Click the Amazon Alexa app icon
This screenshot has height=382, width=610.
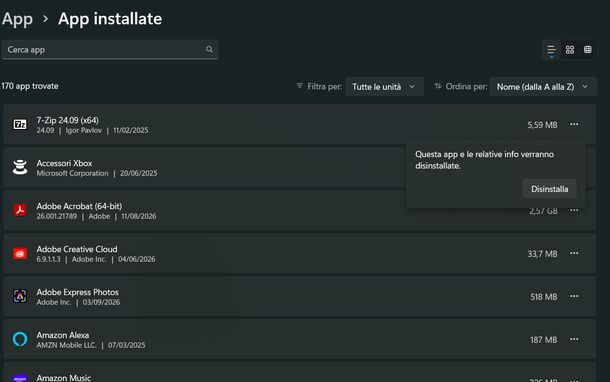click(20, 339)
